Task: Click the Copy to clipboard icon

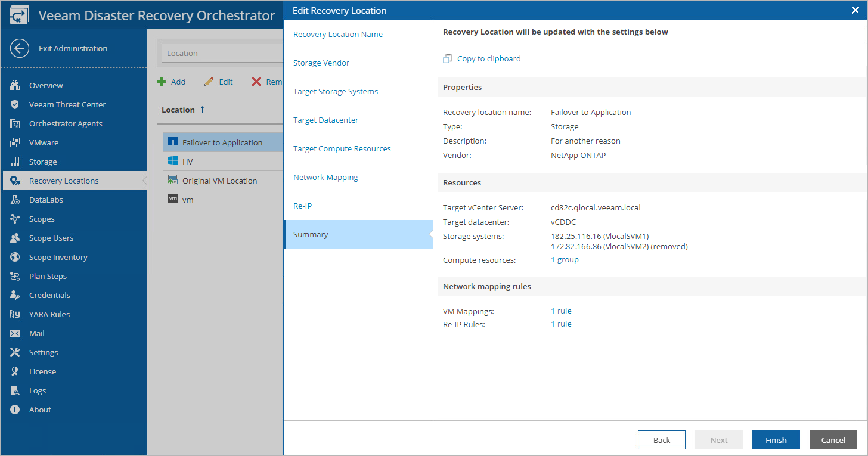Action: [448, 59]
